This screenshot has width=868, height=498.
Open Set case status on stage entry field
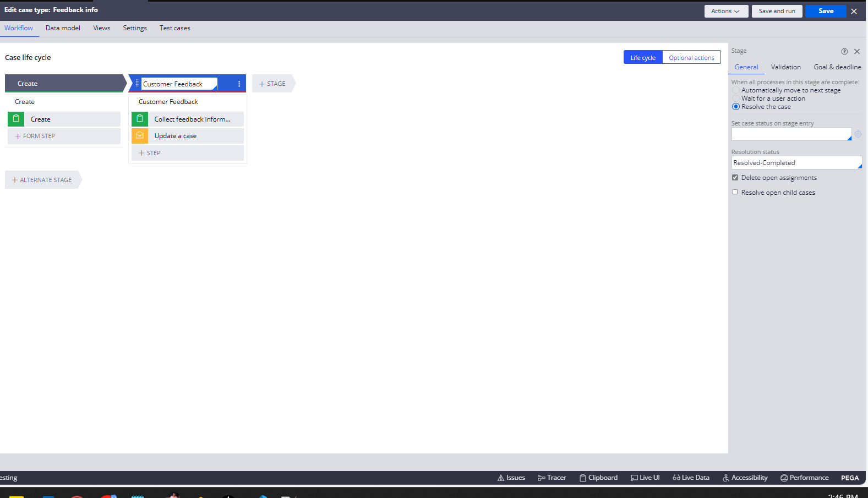(x=791, y=134)
